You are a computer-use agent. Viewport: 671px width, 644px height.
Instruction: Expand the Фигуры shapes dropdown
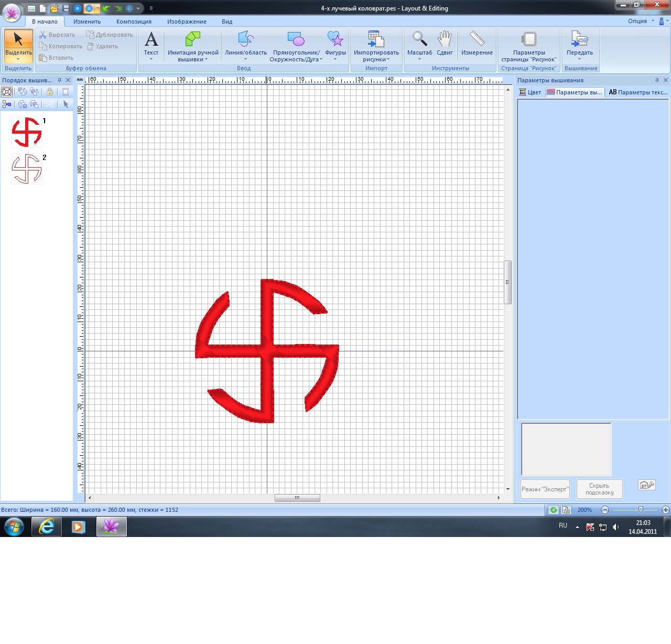pos(335,59)
